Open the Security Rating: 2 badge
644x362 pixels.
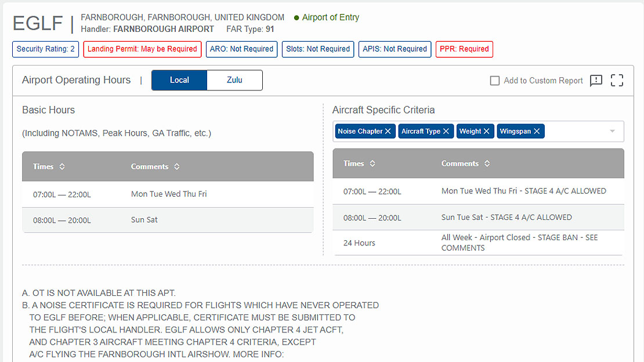(x=46, y=49)
